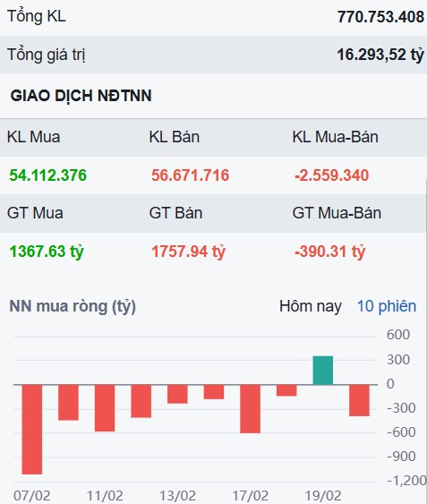Image resolution: width=427 pixels, height=504 pixels.
Task: Click the Tổng giá trị label
Action: click(46, 55)
